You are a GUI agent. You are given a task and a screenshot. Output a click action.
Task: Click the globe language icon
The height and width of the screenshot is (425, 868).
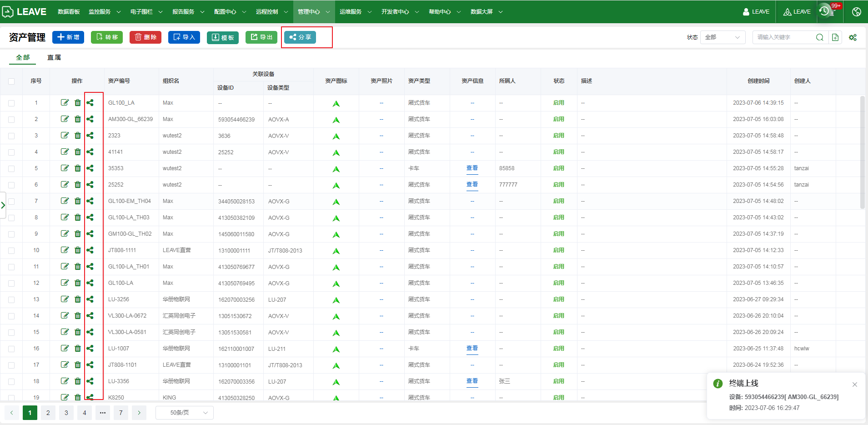pyautogui.click(x=856, y=12)
